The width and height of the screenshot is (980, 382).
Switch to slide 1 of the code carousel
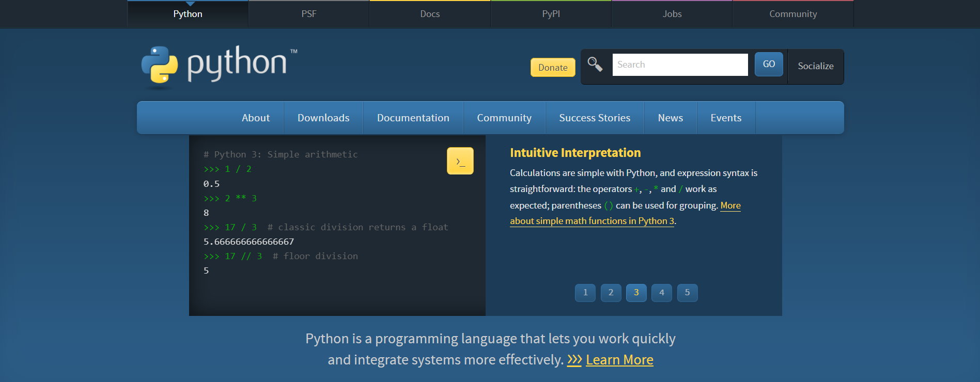tap(585, 293)
